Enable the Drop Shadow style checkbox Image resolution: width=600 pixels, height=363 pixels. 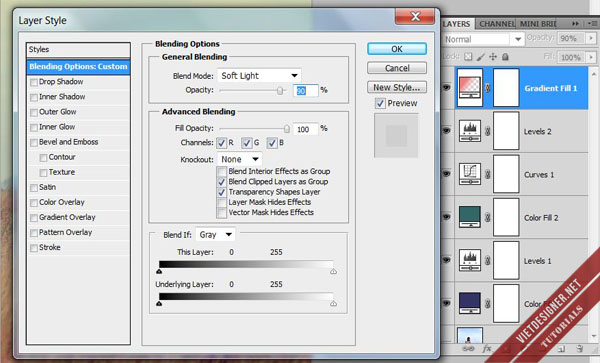click(x=34, y=82)
